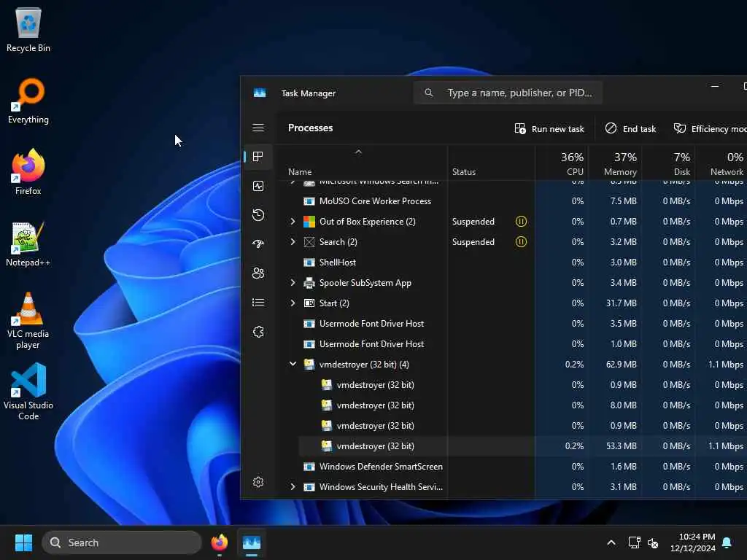Viewport: 747px width, 560px height.
Task: Click the Task Manager search box
Action: [x=508, y=93]
